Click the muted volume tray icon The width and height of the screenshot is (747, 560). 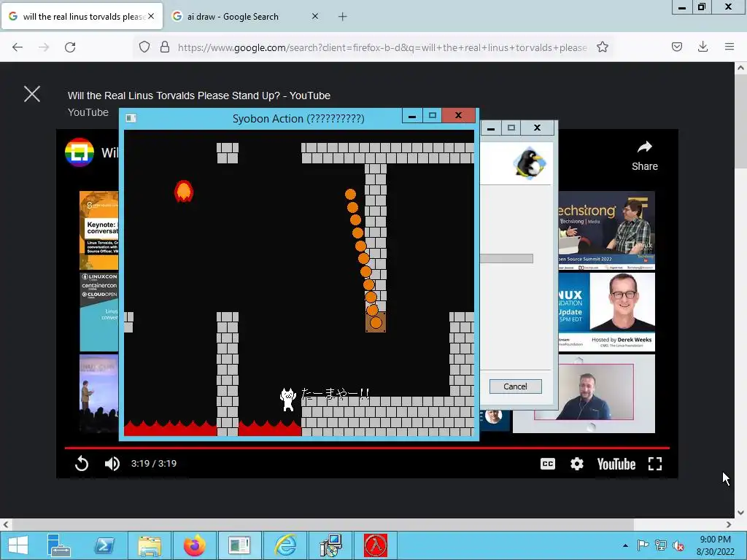[x=678, y=545]
